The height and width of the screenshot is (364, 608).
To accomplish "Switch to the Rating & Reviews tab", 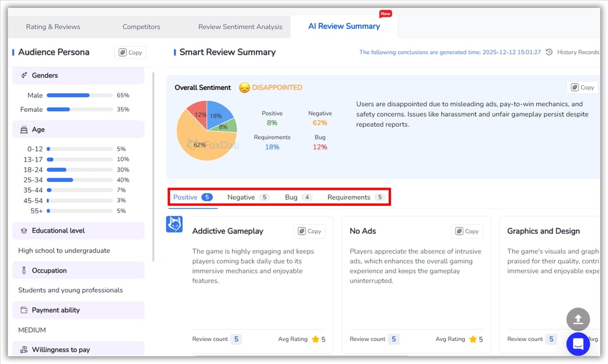I will pyautogui.click(x=53, y=26).
